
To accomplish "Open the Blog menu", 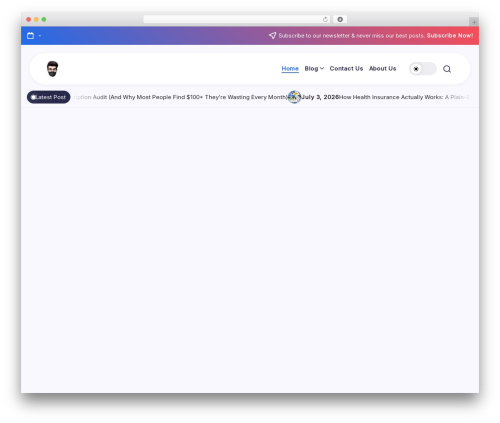I will click(x=311, y=68).
